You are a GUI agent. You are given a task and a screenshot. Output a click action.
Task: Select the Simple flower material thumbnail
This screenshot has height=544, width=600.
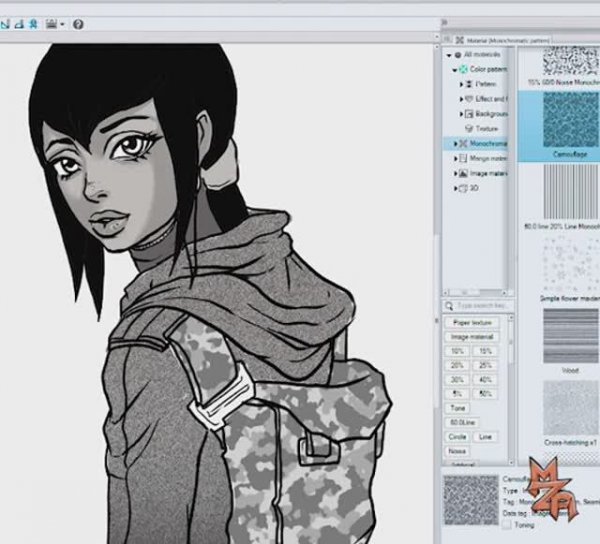(x=571, y=264)
